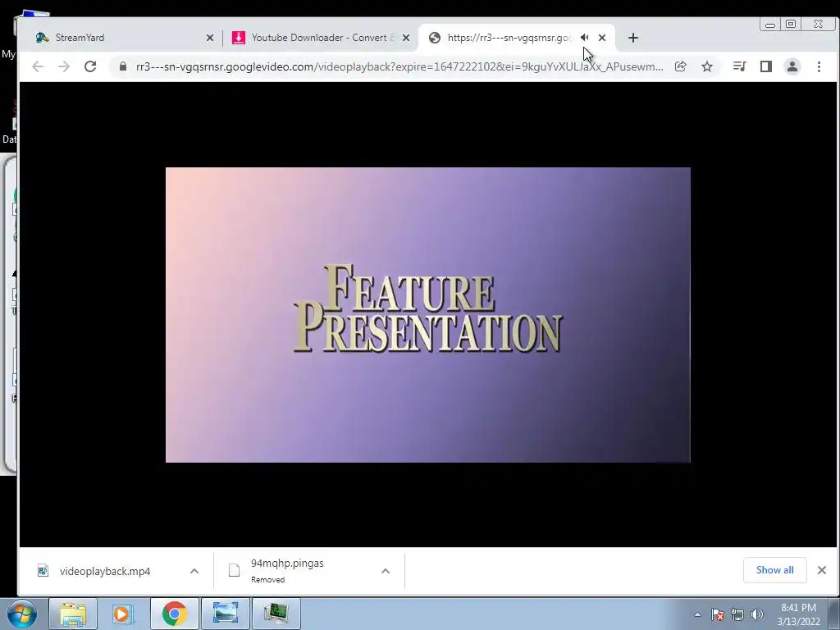Open Chrome three-dot menu
Screen dimensions: 840x630
click(x=819, y=66)
